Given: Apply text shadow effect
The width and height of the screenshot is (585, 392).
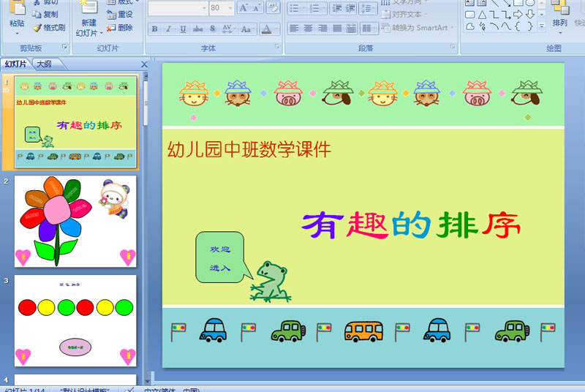Looking at the screenshot, I should [212, 29].
